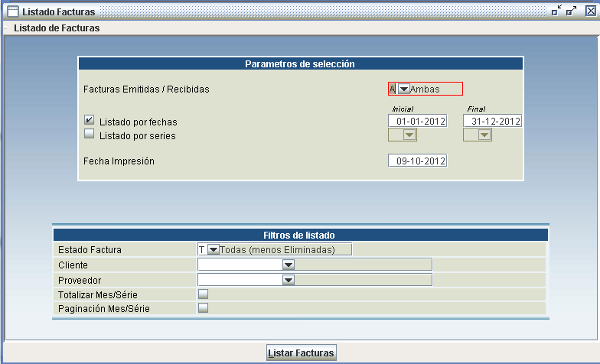Select the Final date field 31-12-2012
600x364 pixels.
(492, 121)
